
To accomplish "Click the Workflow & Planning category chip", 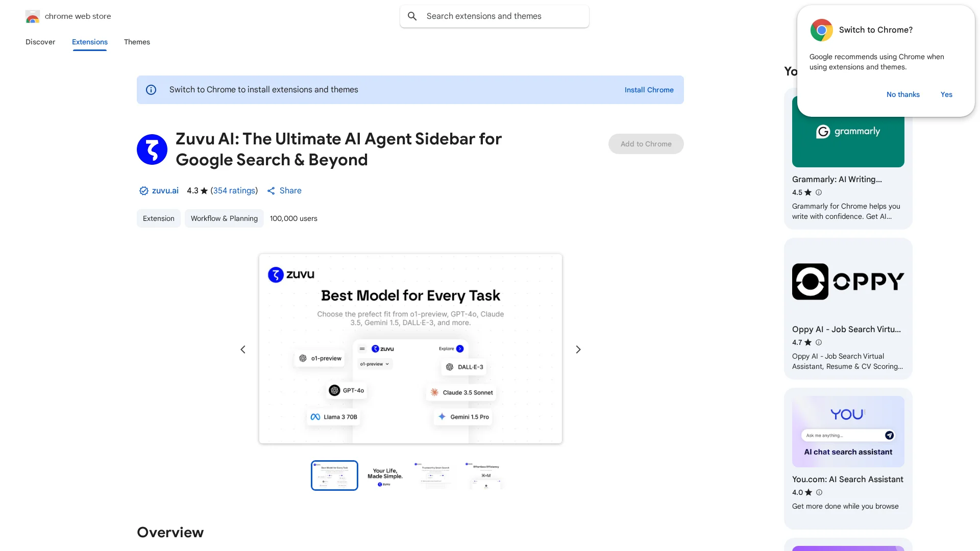I will [224, 218].
